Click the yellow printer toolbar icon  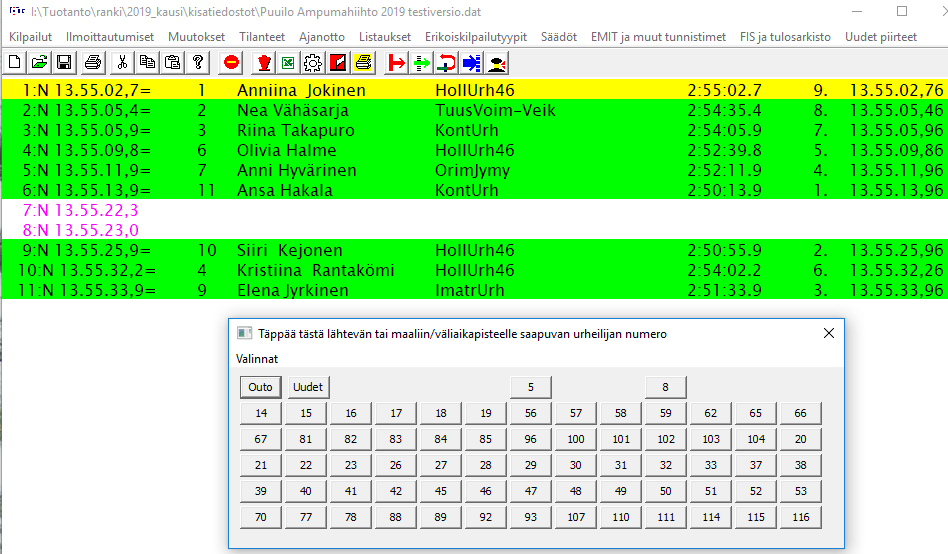tap(363, 62)
